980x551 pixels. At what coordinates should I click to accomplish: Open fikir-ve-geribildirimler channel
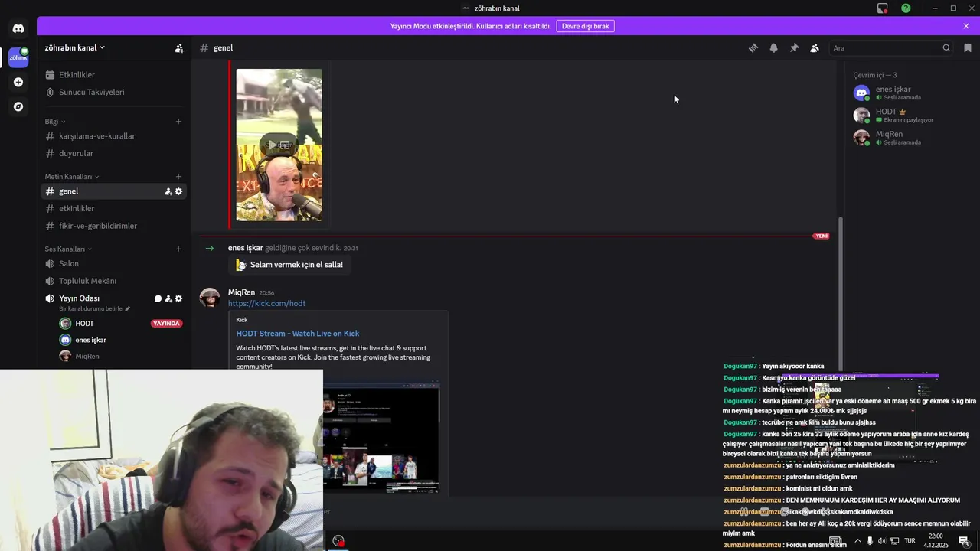click(x=113, y=226)
